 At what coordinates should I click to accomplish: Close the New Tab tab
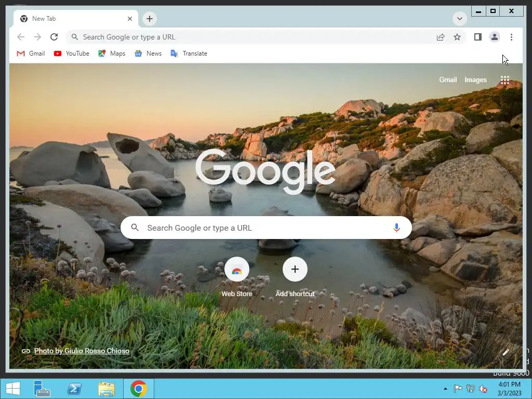pyautogui.click(x=129, y=19)
